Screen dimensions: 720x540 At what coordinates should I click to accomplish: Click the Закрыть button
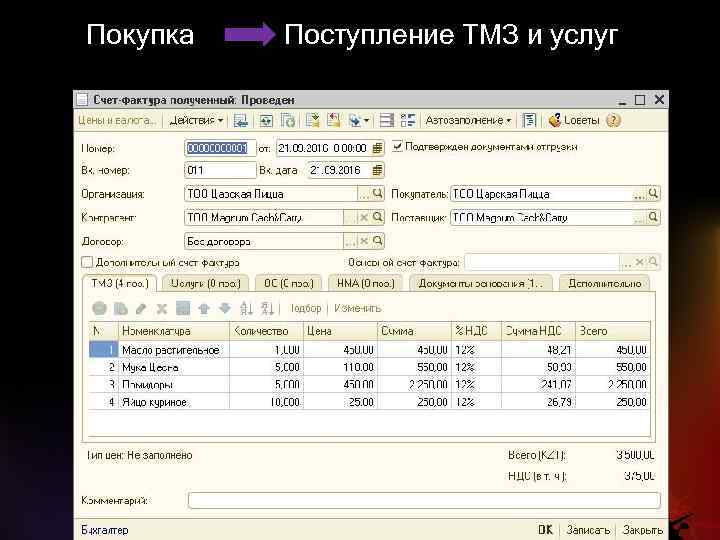(642, 529)
